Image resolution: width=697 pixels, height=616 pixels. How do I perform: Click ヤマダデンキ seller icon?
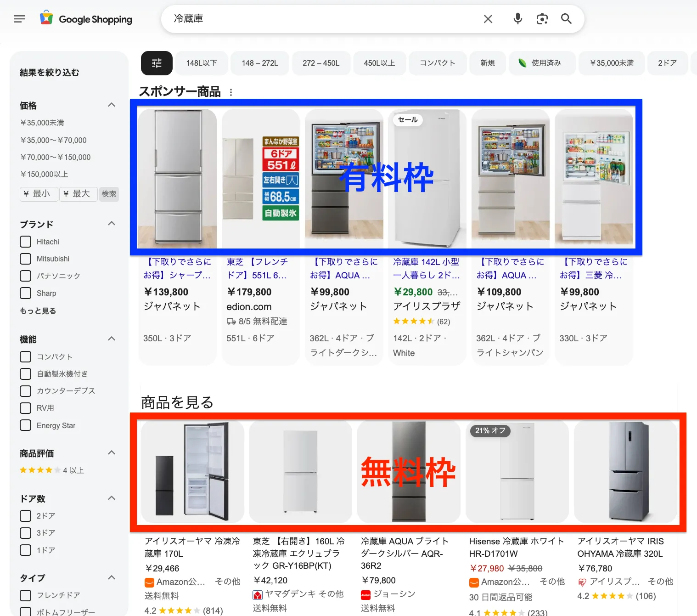click(258, 595)
